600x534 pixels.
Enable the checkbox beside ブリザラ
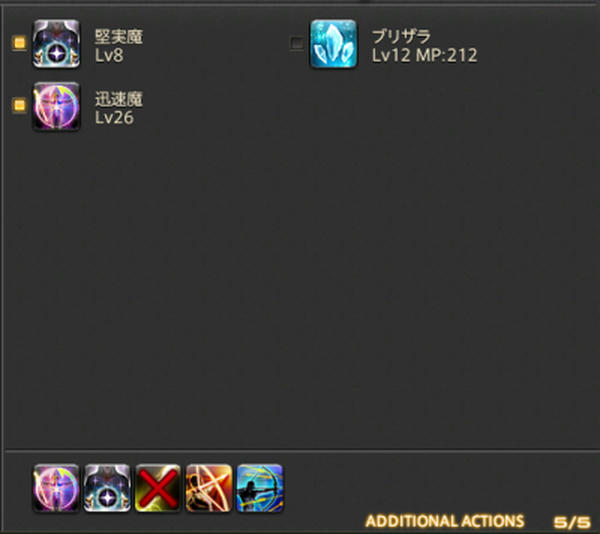coord(297,42)
